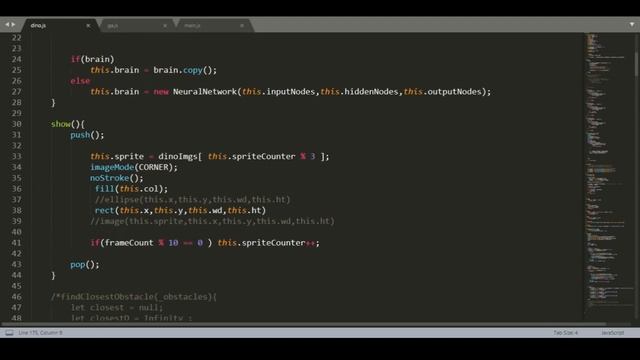Click the 'show(){' method declaration

pyautogui.click(x=68, y=124)
